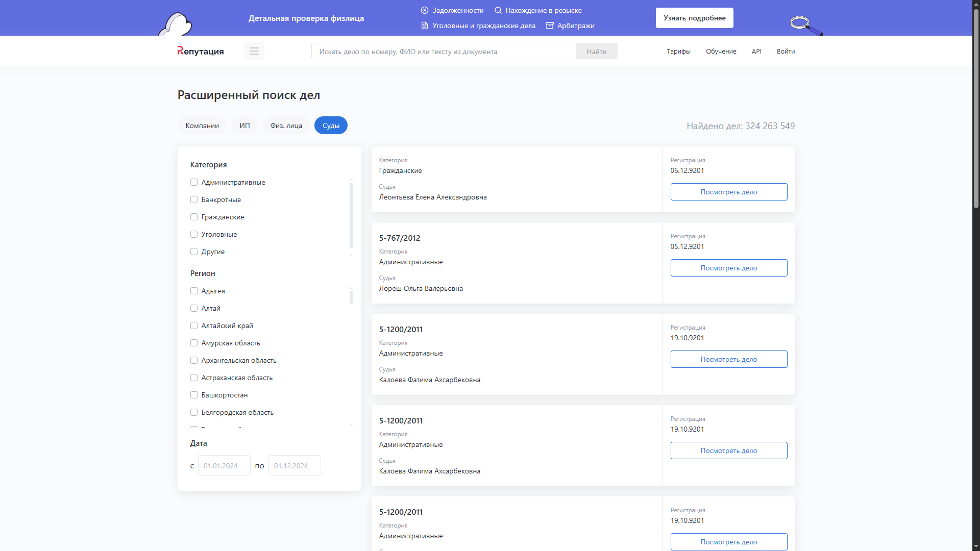Click the Регион list scrollbar thumb
The width and height of the screenshot is (980, 551).
(351, 297)
